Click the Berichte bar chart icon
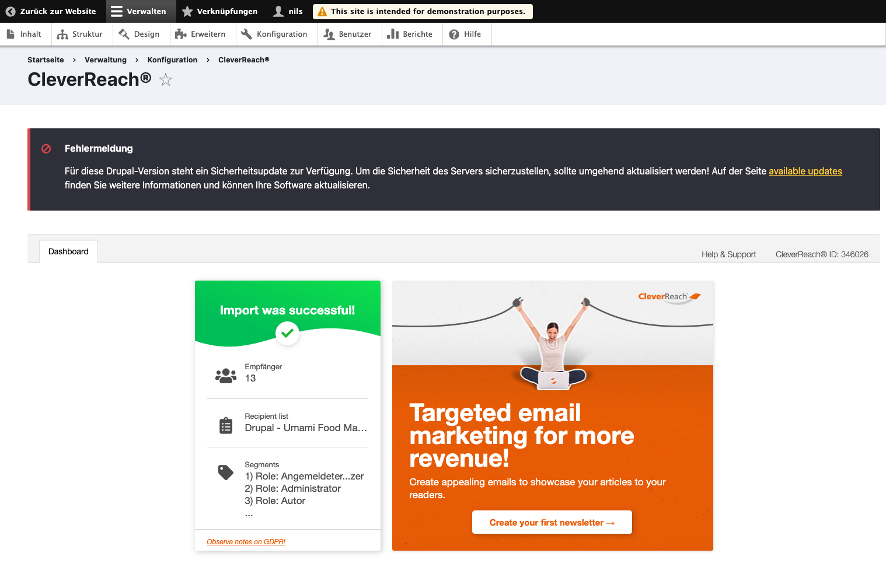The image size is (886, 588). (393, 34)
